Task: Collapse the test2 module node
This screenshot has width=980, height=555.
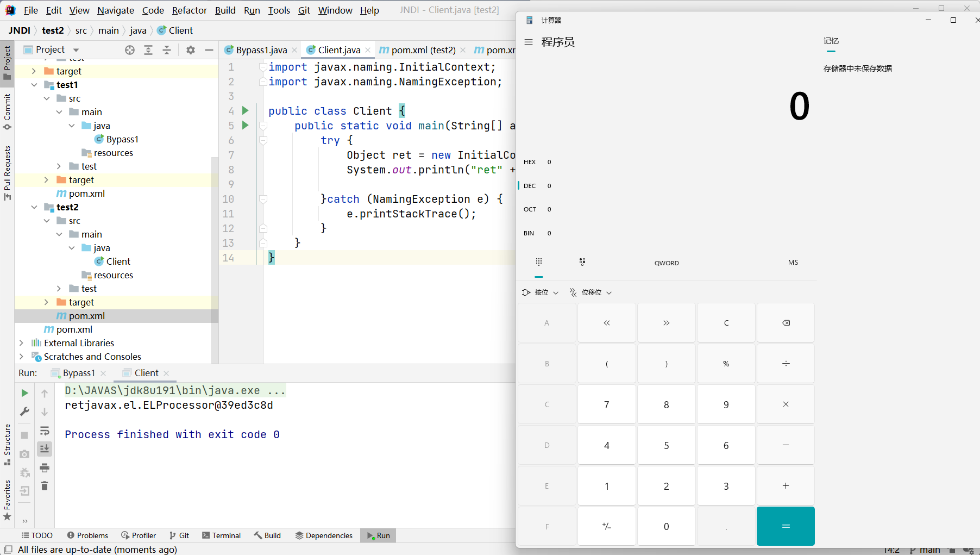Action: click(x=34, y=207)
